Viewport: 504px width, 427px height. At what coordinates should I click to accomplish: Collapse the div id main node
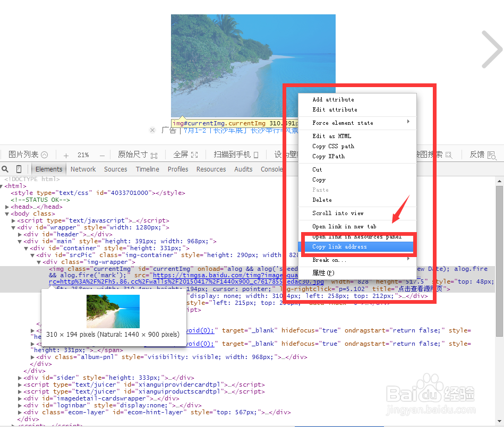click(x=20, y=242)
